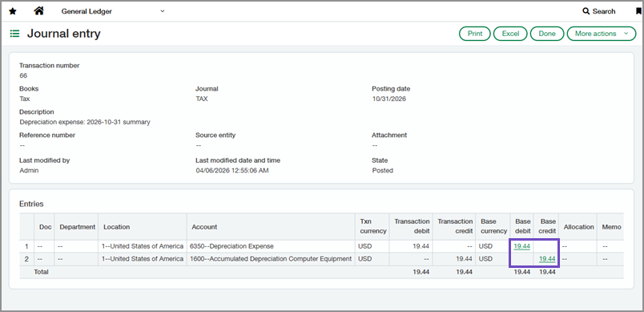Export with the Excel button
The image size is (644, 312).
point(510,34)
